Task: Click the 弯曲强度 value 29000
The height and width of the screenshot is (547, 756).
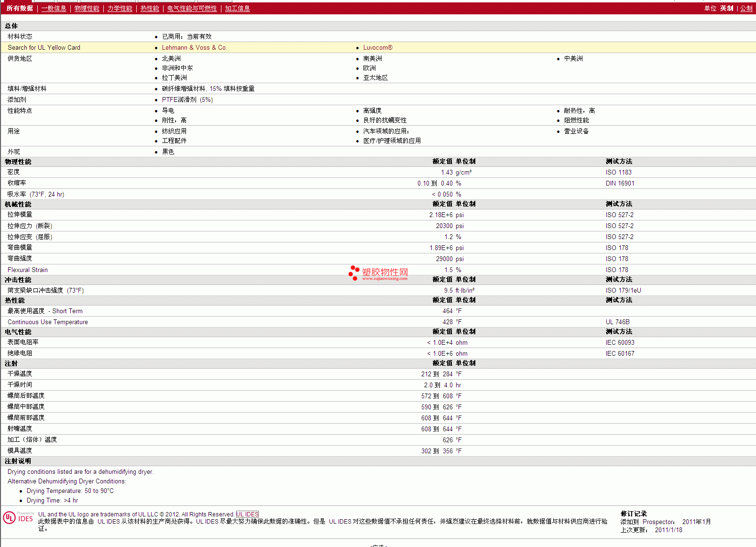Action: (444, 259)
